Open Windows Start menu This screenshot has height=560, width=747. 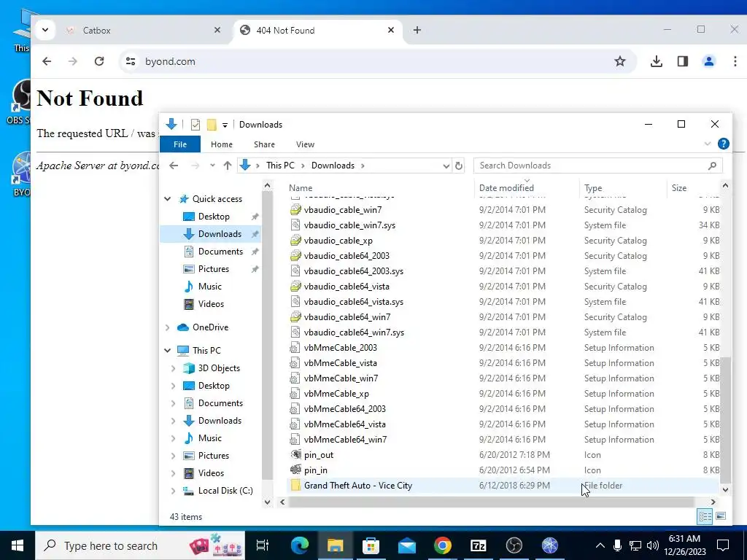tap(18, 545)
